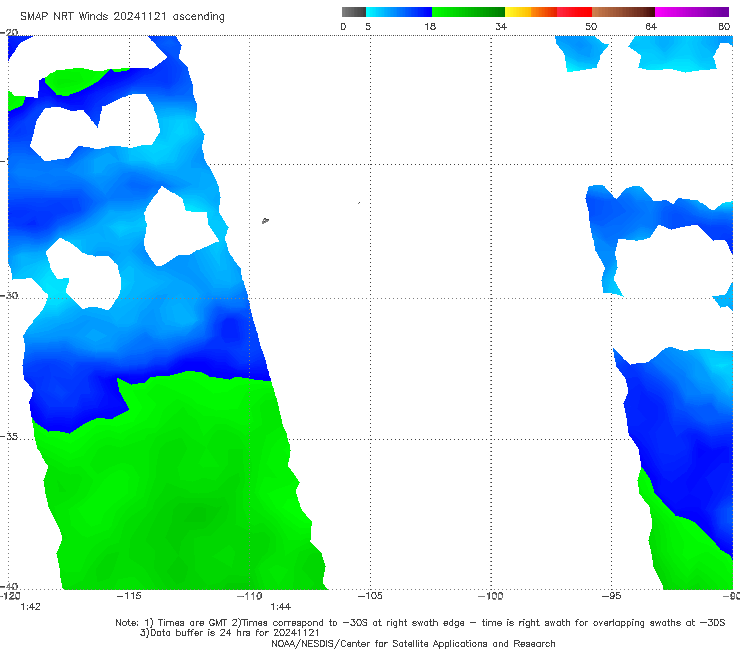Click the title 'SMAP NRT Winds 20241121 ascending'
Image resolution: width=740 pixels, height=650 pixels.
click(122, 17)
